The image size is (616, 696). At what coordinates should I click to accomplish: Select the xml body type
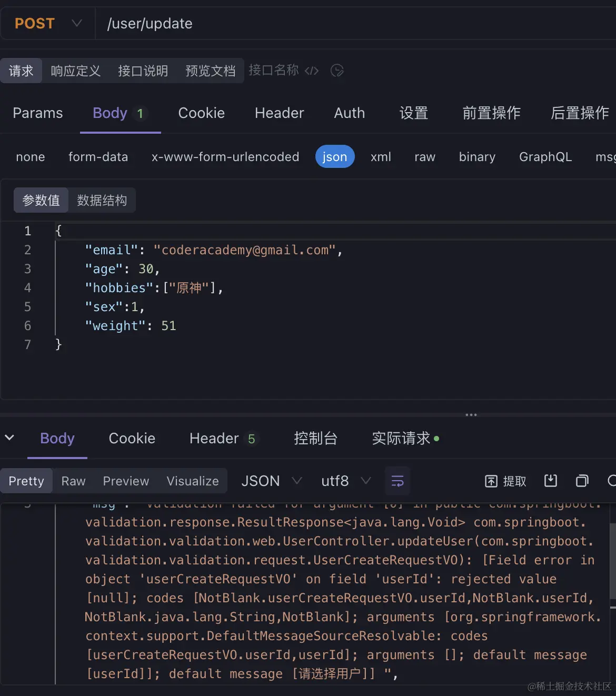(x=381, y=157)
